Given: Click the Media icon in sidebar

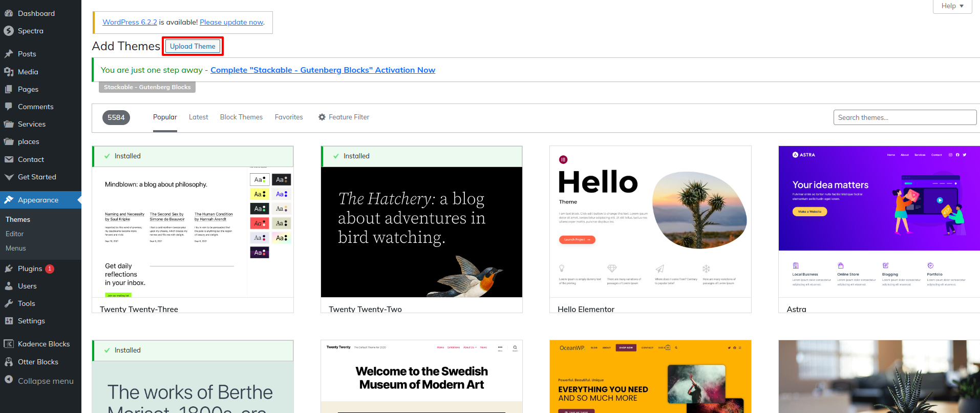Looking at the screenshot, I should tap(9, 72).
